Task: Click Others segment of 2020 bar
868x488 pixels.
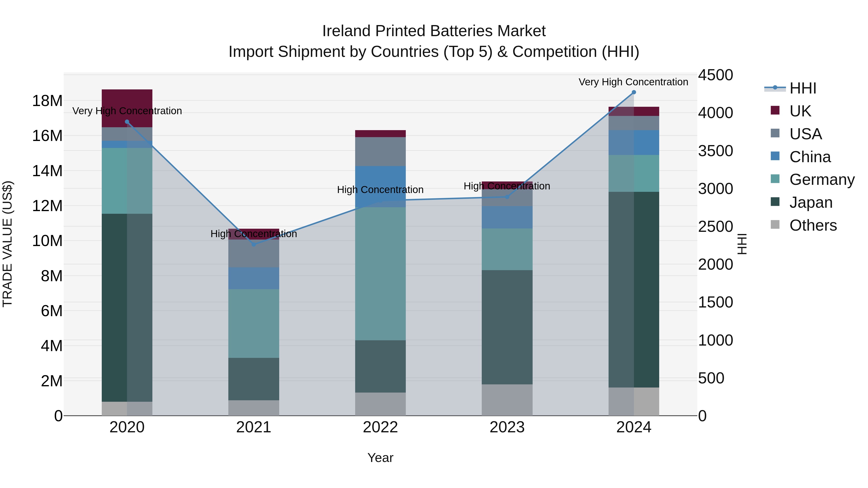Action: (x=127, y=408)
